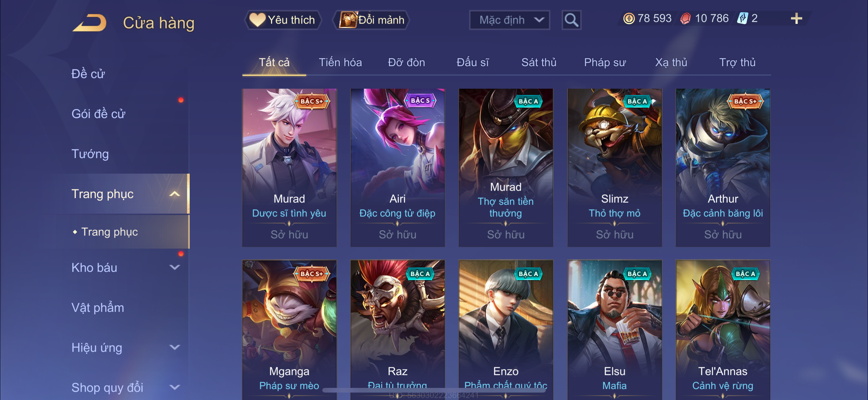This screenshot has width=868, height=400.
Task: Click the gold coin currency icon
Action: 628,18
